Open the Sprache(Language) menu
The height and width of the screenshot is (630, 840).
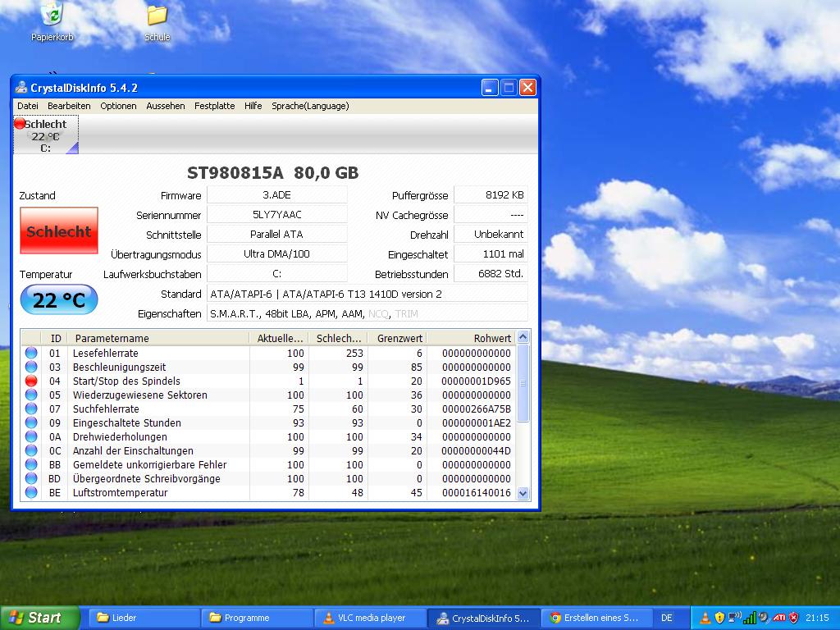point(310,106)
